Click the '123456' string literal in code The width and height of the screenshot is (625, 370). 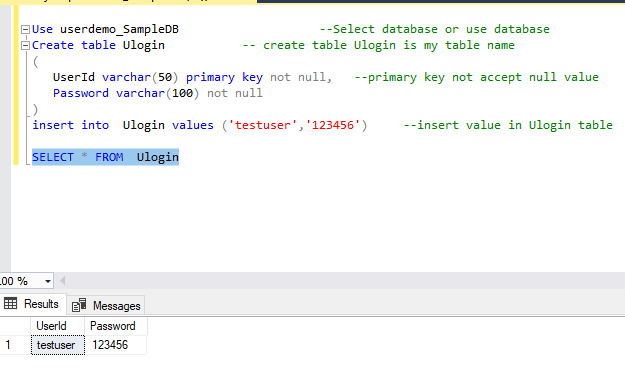pos(332,125)
